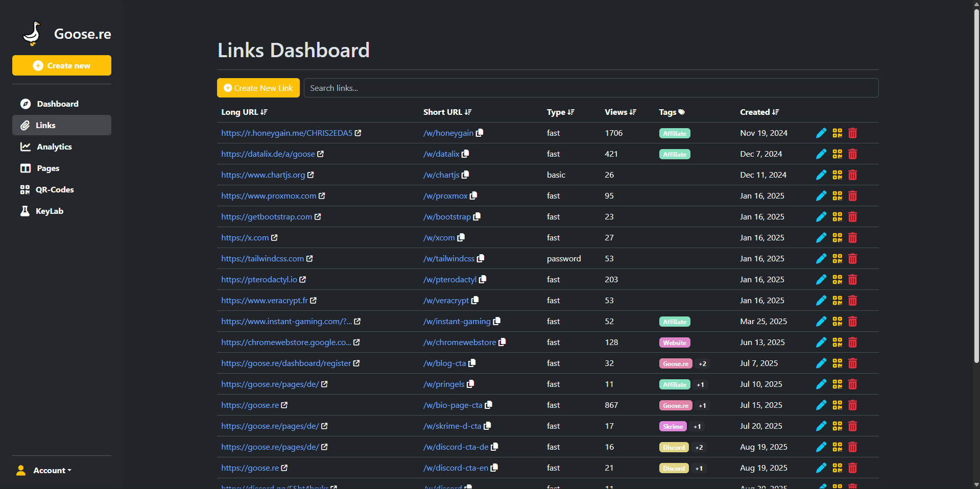Click Discord tag on discord-cta-de row
The height and width of the screenshot is (489, 980).
pyautogui.click(x=674, y=448)
